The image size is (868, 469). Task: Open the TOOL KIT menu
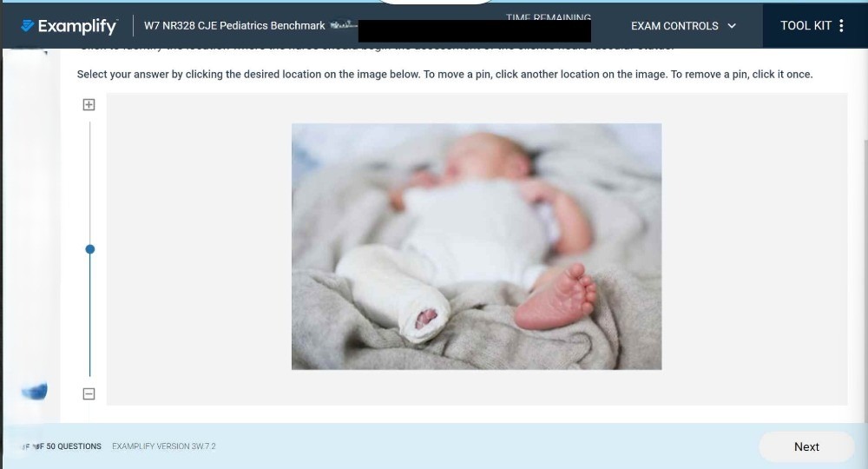click(812, 25)
